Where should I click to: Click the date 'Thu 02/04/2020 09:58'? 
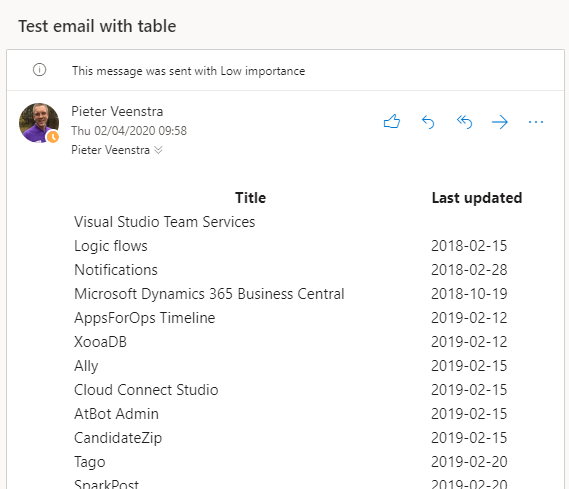(129, 131)
